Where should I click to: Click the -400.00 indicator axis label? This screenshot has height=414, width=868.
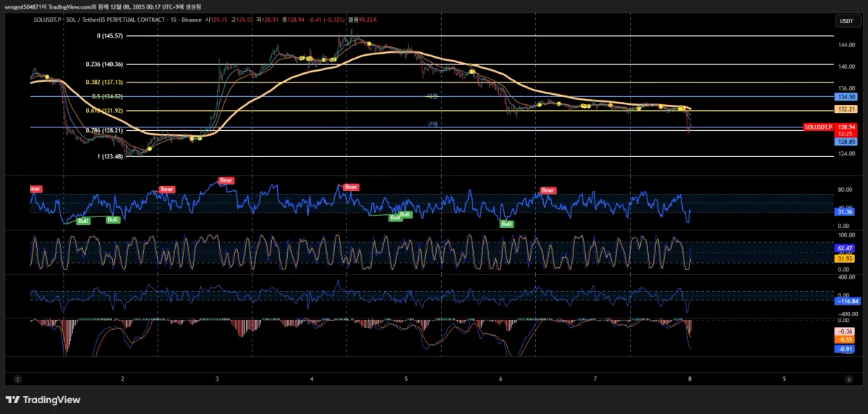pos(846,313)
